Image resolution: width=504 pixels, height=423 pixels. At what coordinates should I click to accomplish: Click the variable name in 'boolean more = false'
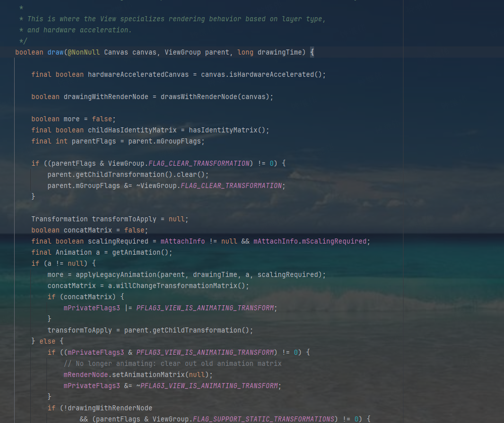pyautogui.click(x=71, y=119)
